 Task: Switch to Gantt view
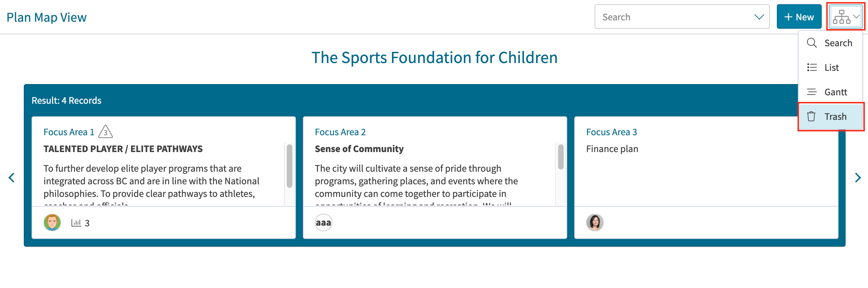(830, 92)
